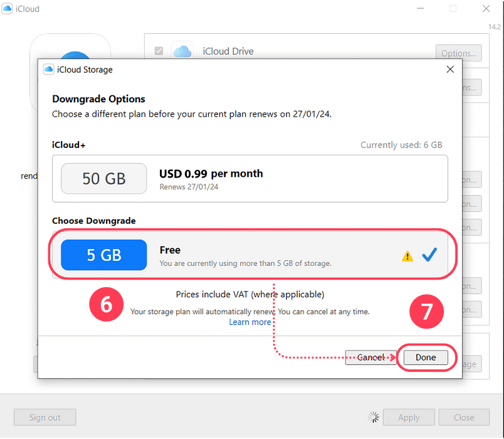Confirm the downgrade with Done

426,357
